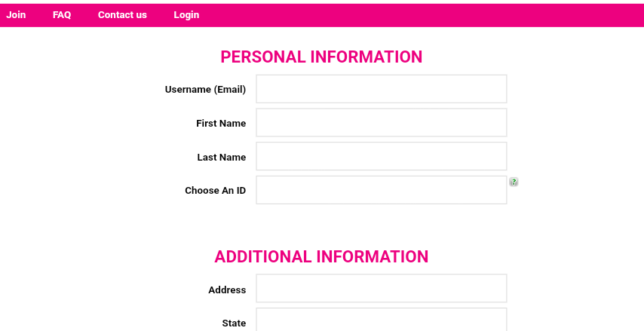
Task: Click the Last Name label
Action: (x=222, y=158)
